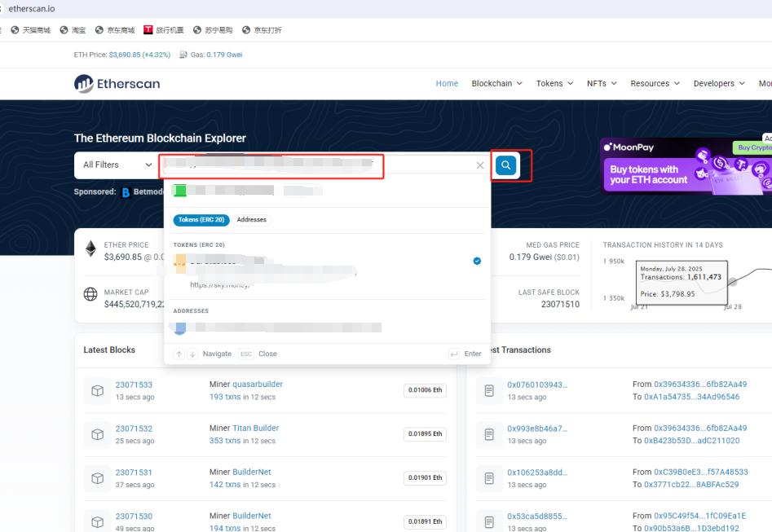
Task: Expand the NFTs navigation menu
Action: pos(602,83)
